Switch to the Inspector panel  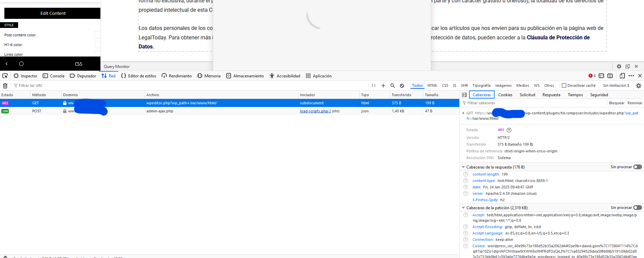coord(26,76)
